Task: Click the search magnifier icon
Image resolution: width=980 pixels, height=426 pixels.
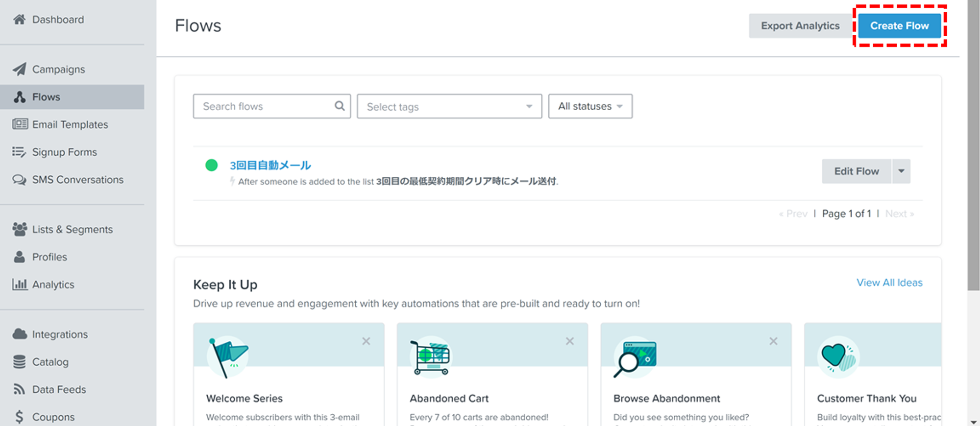Action: pos(339,106)
